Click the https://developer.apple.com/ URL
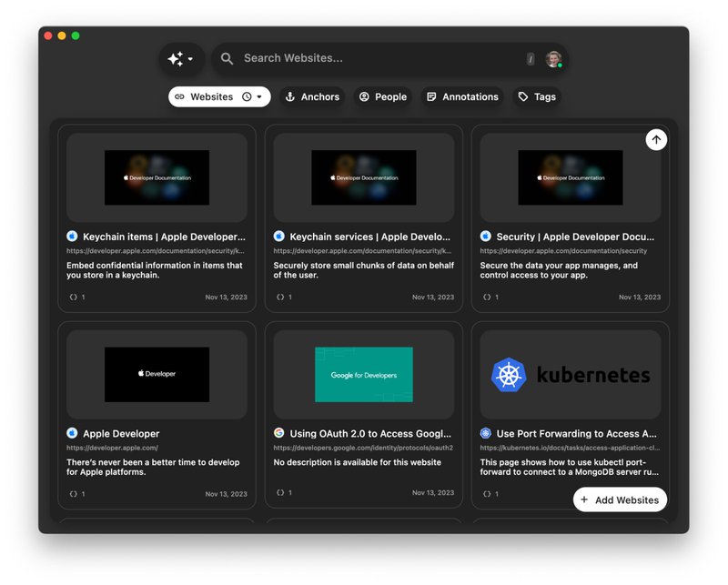Image resolution: width=728 pixels, height=585 pixels. click(x=112, y=448)
